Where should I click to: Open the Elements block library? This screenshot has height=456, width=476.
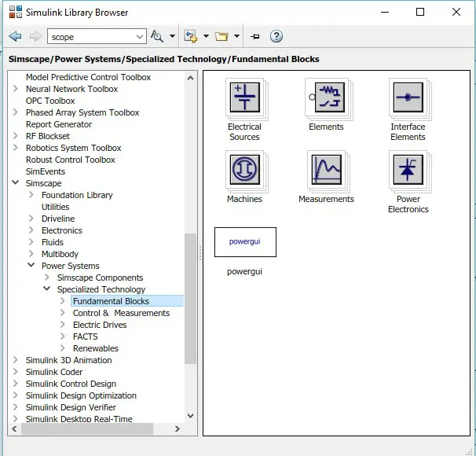point(326,99)
